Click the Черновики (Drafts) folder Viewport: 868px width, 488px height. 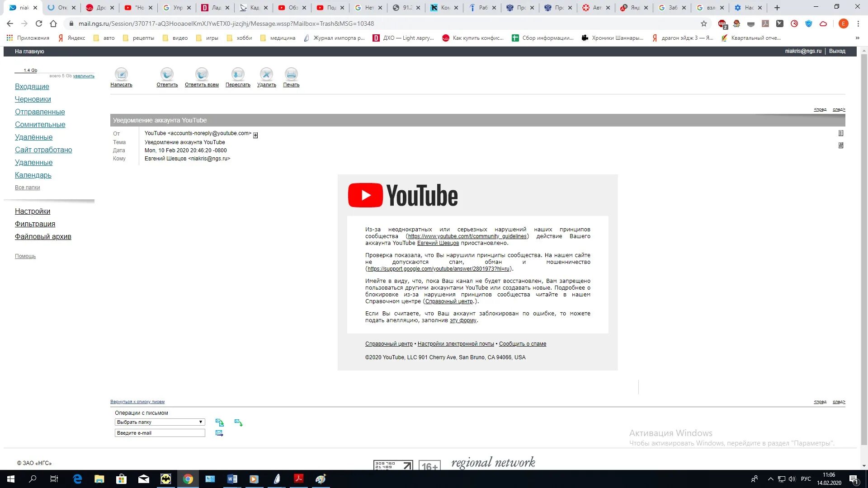coord(33,99)
